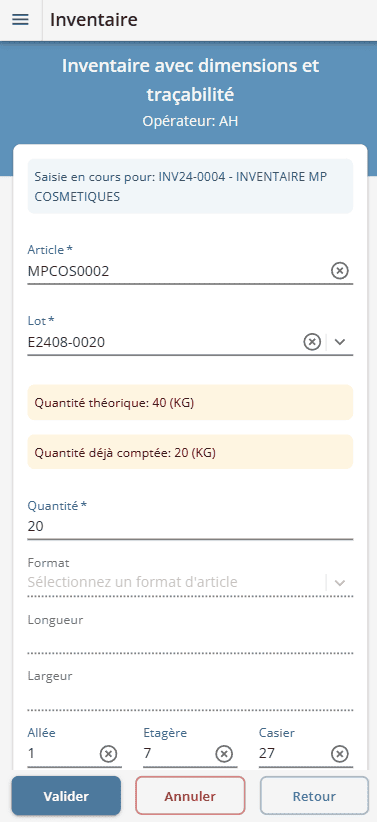The image size is (377, 822).
Task: Click the Annuler button
Action: click(190, 796)
